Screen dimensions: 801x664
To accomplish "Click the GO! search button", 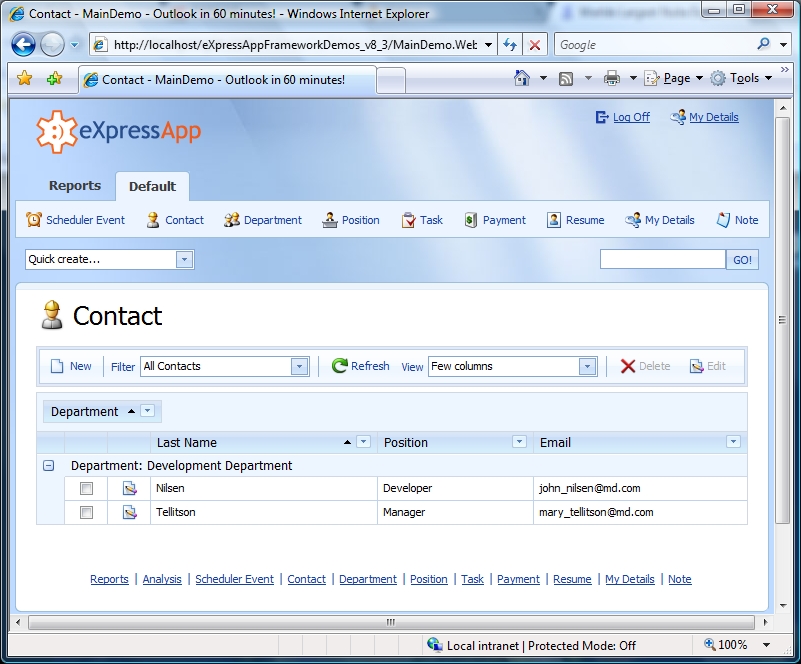I will point(742,259).
